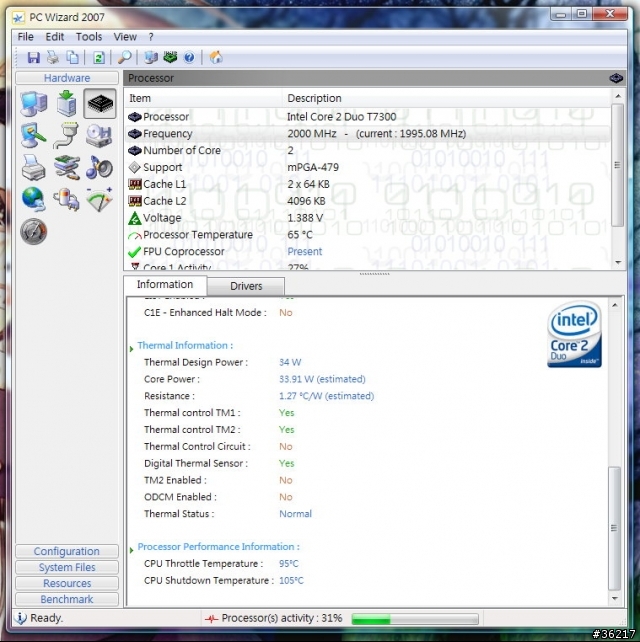Select the round speedometer overclock icon
Image resolution: width=640 pixels, height=642 pixels.
click(34, 232)
